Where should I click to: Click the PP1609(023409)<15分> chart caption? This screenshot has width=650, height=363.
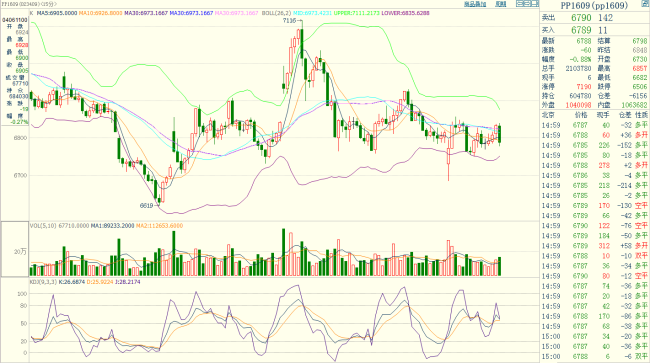pyautogui.click(x=29, y=4)
